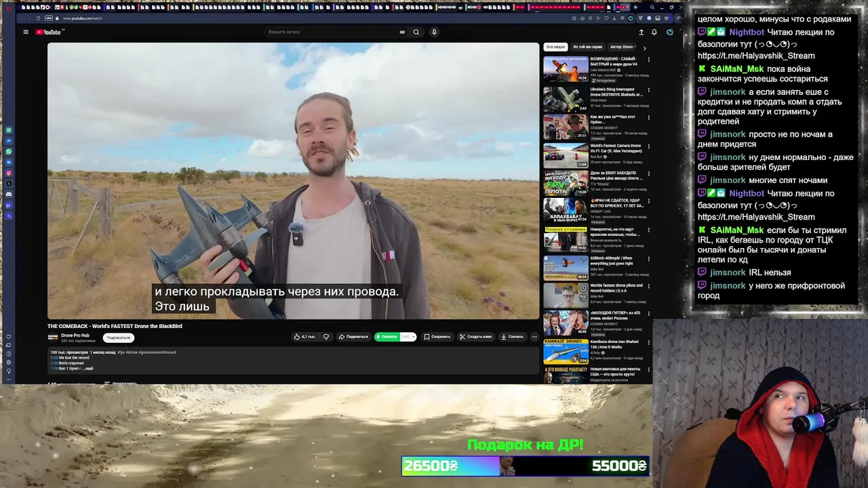Open YouTube notifications bell
868x488 pixels.
(x=654, y=32)
